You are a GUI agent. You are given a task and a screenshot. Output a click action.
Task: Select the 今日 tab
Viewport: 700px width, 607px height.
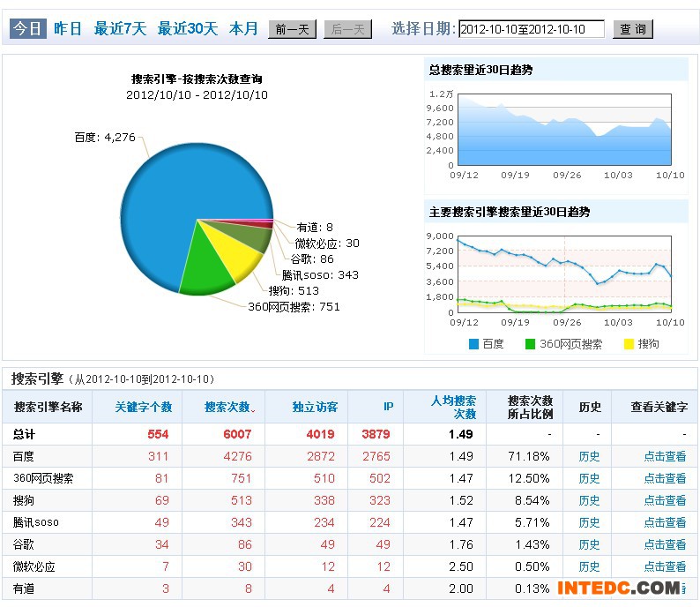pyautogui.click(x=27, y=29)
